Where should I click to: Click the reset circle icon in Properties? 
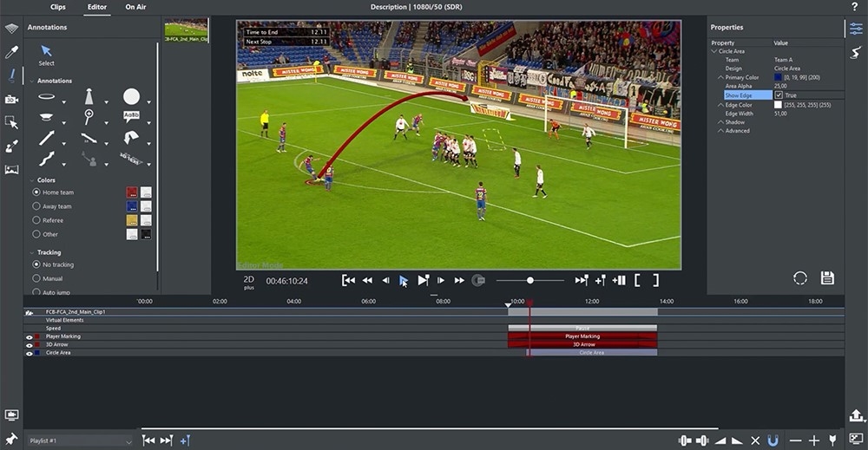[x=800, y=278]
